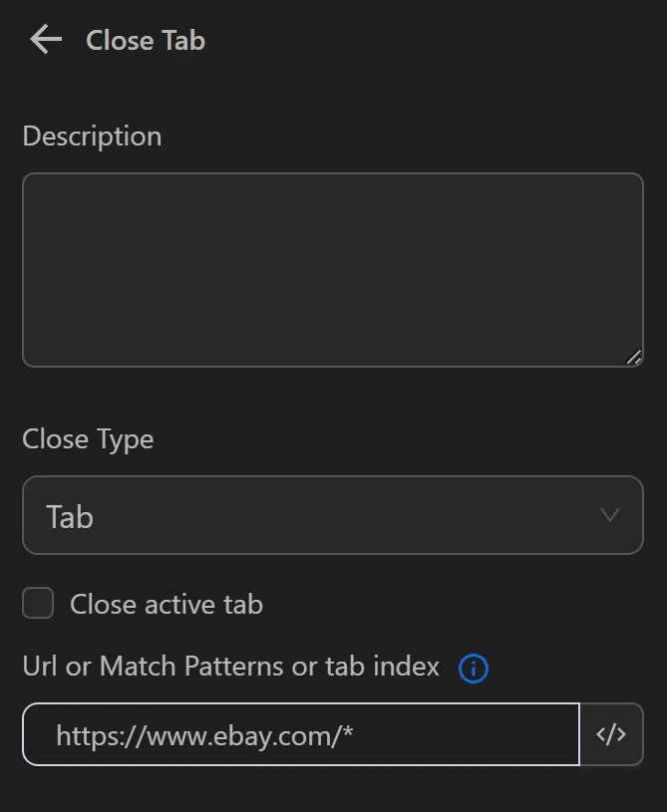Expand the Close Type selection showing Tab
This screenshot has width=667, height=812.
click(x=332, y=515)
